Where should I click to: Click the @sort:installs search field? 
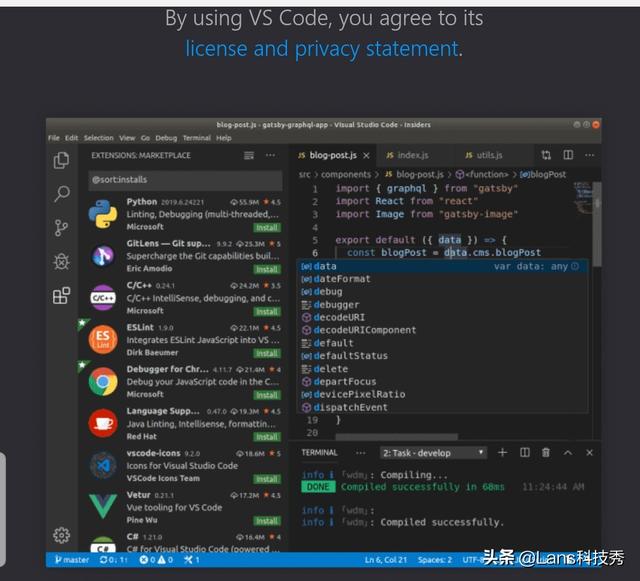pyautogui.click(x=185, y=180)
